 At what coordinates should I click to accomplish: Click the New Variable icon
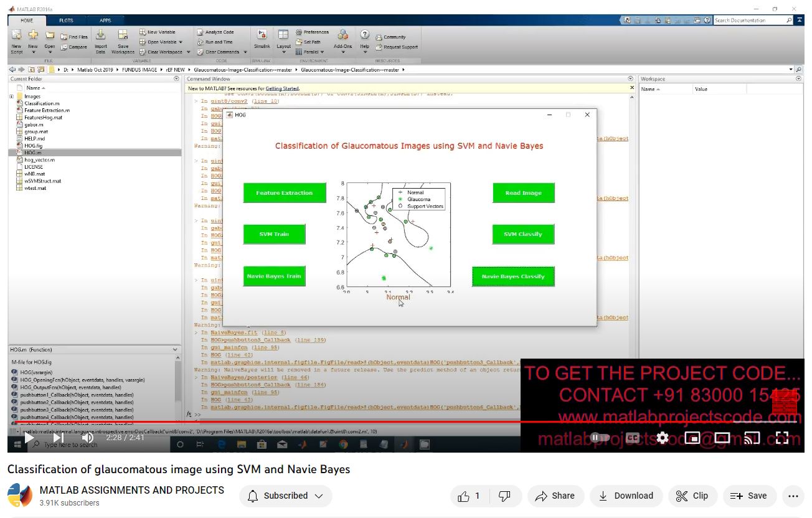coord(143,32)
